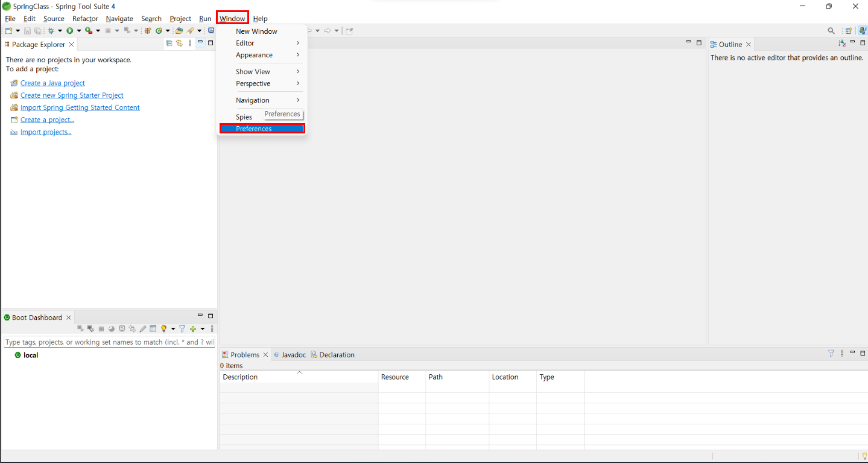Viewport: 868px width, 463px height.
Task: Click the 'Create a Java project' link
Action: point(52,83)
